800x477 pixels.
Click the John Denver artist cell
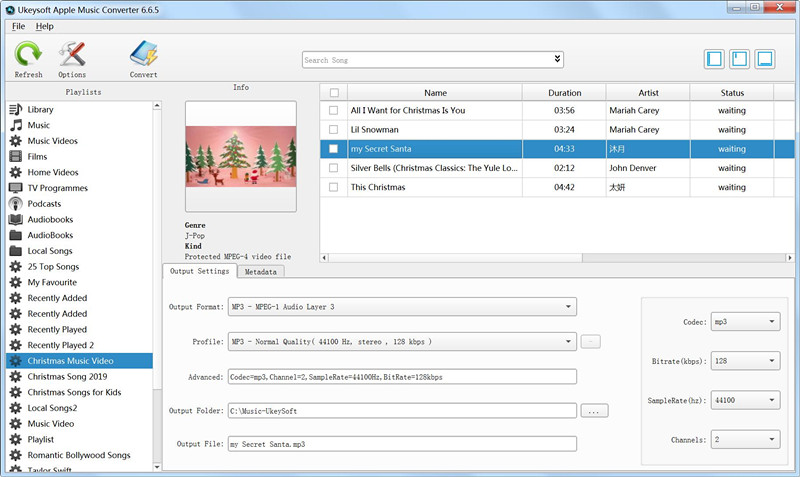(648, 168)
